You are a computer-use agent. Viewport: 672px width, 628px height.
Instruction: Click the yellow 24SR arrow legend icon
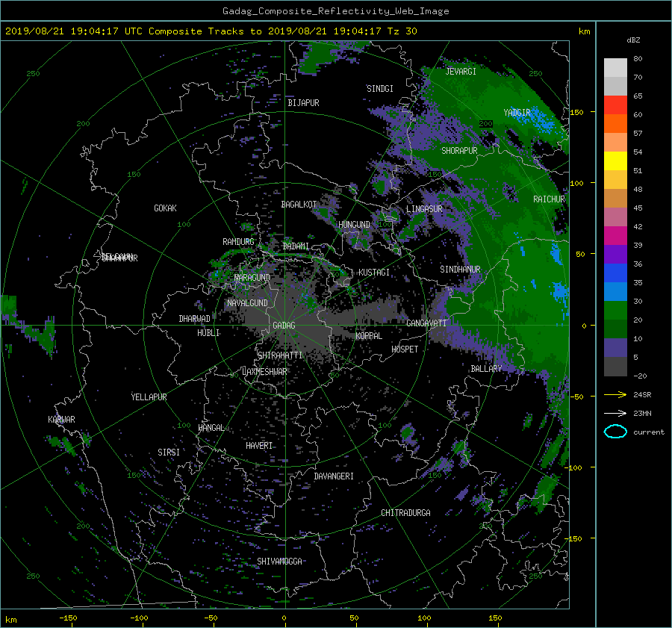615,394
